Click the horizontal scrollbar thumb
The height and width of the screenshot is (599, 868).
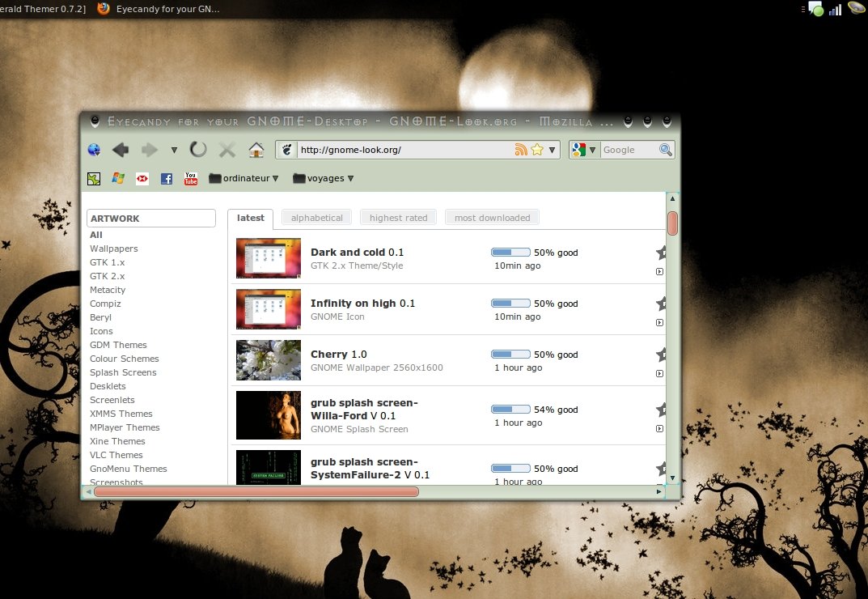click(x=256, y=491)
